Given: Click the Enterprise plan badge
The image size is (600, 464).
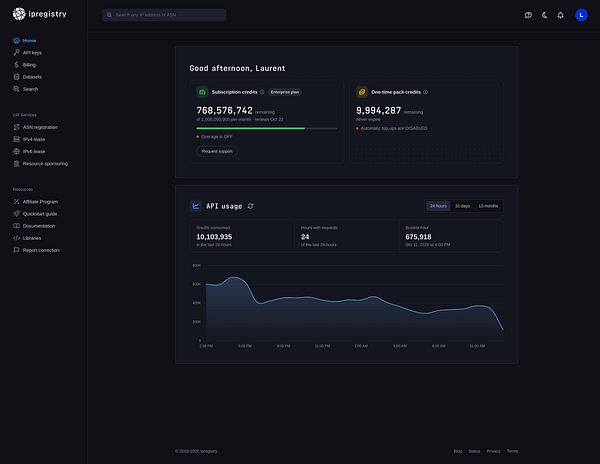Looking at the screenshot, I should coord(285,92).
